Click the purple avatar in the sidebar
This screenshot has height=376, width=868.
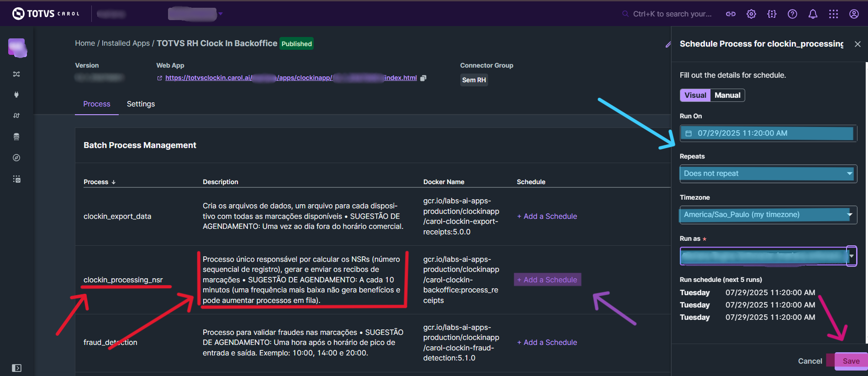click(17, 48)
